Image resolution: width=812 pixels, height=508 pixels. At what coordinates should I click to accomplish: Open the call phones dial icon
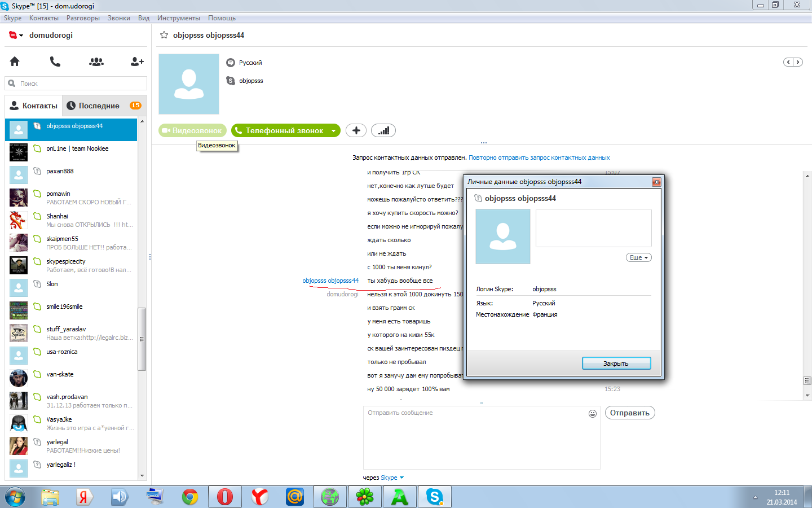[55, 62]
